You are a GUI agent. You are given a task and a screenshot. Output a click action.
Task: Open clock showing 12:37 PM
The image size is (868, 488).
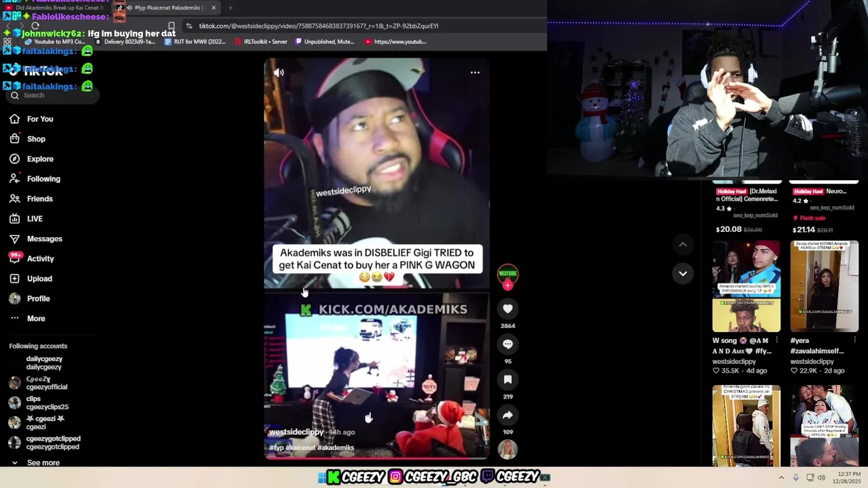coord(848,478)
